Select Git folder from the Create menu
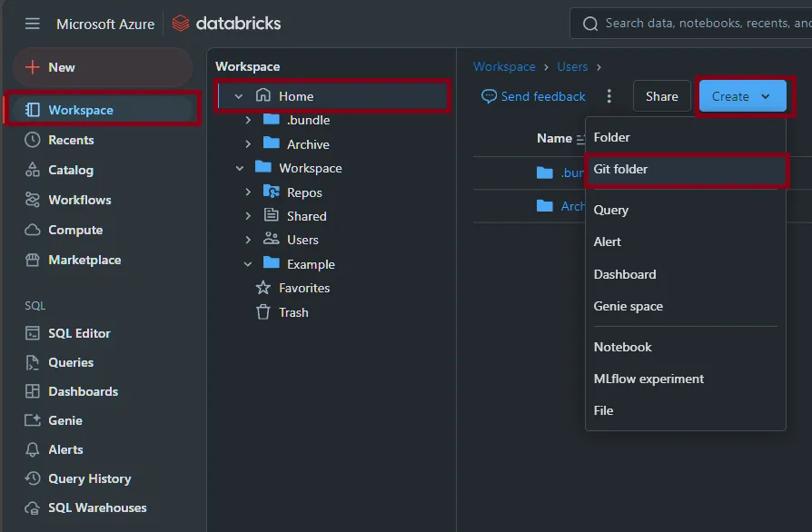Screen dimensions: 812x532 [621, 169]
